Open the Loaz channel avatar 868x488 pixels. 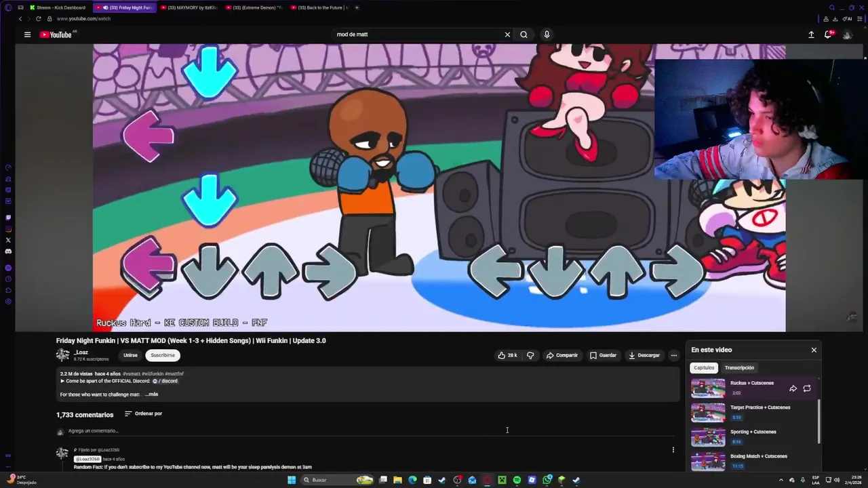pyautogui.click(x=63, y=355)
